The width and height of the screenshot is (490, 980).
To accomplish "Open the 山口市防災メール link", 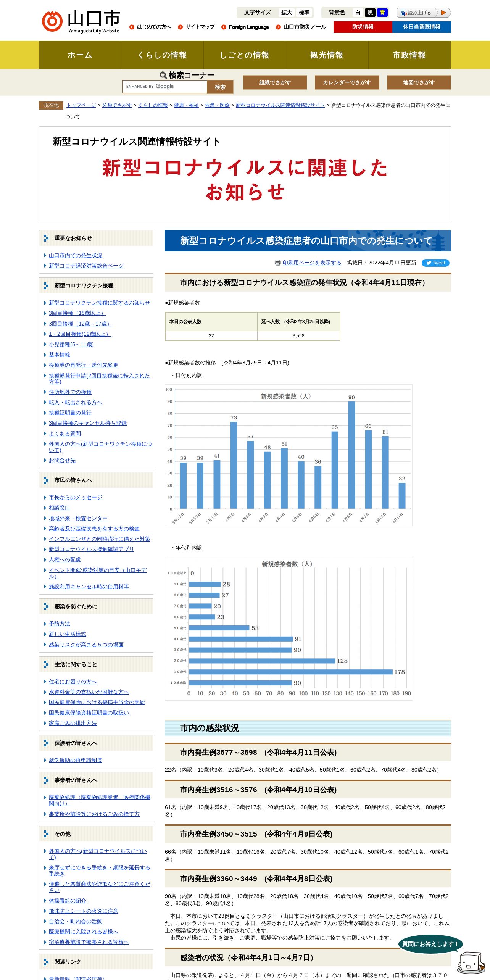I will (305, 27).
